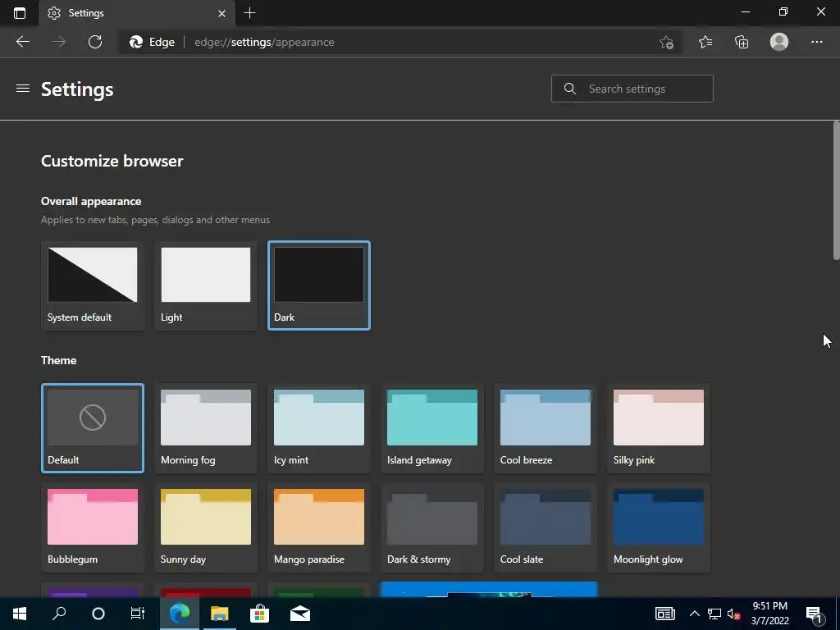Image resolution: width=840 pixels, height=630 pixels.
Task: Open the Favorites list icon
Action: coord(705,42)
